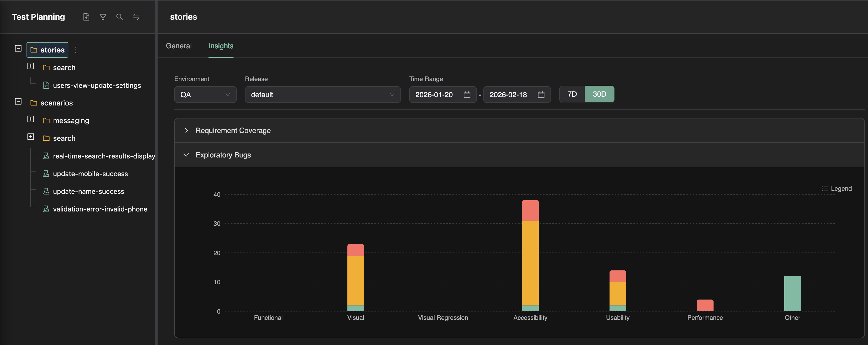Select the 7D time range toggle

(x=572, y=94)
